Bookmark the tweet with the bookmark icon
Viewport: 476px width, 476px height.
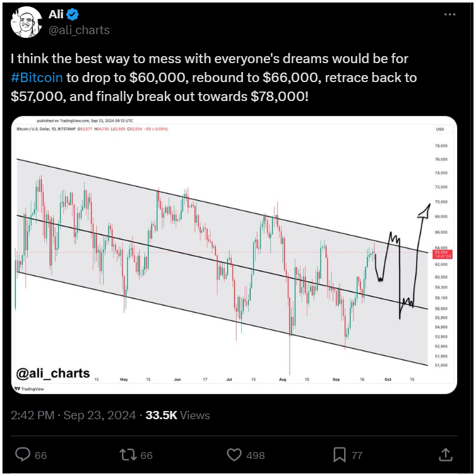pos(340,455)
